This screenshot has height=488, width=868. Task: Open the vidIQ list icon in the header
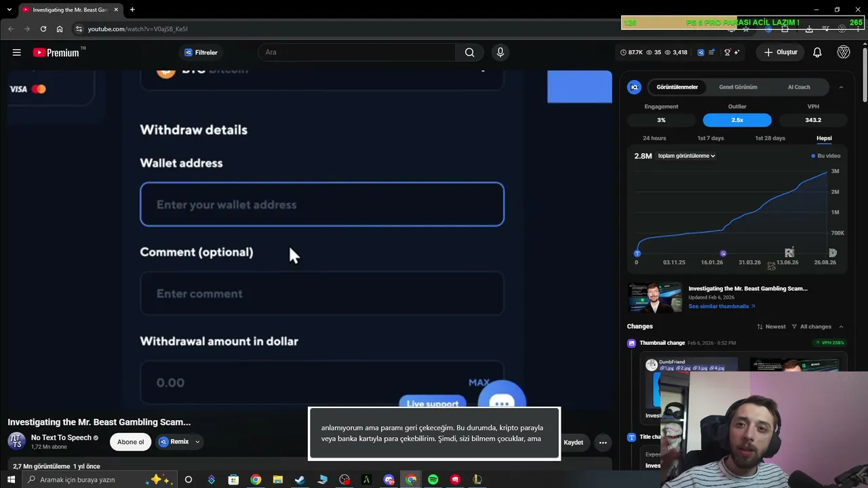(711, 52)
